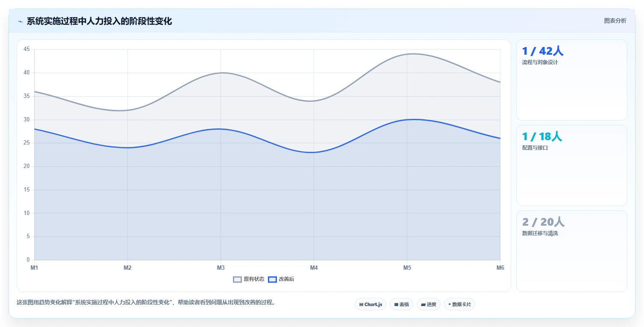The width and height of the screenshot is (644, 327).
Task: Click the 数据迁移与清洗 card label
Action: (540, 233)
